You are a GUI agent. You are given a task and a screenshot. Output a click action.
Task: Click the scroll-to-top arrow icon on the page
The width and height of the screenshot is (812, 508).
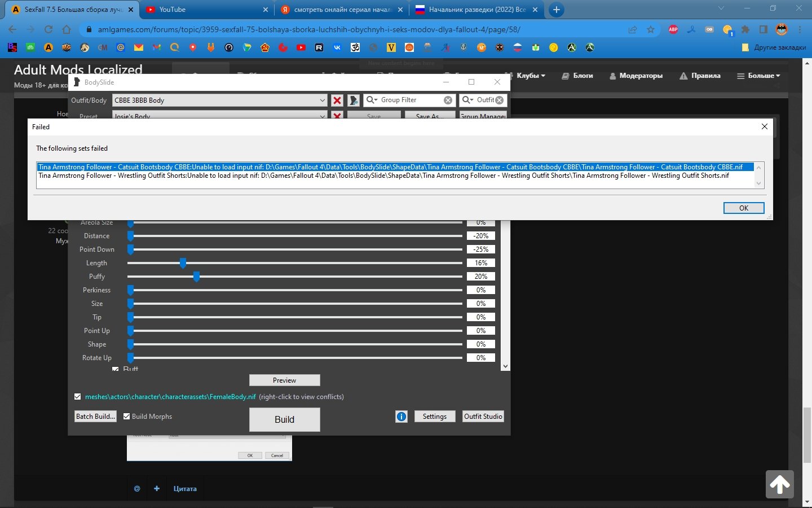pos(779,484)
